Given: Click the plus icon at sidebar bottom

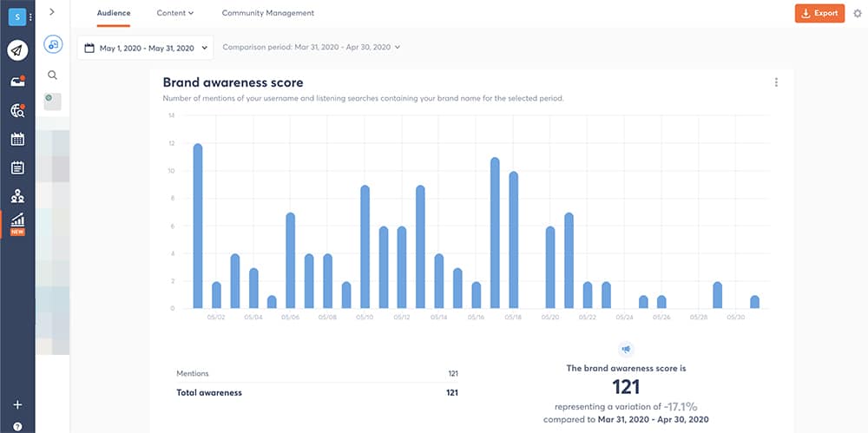Looking at the screenshot, I should pyautogui.click(x=17, y=404).
